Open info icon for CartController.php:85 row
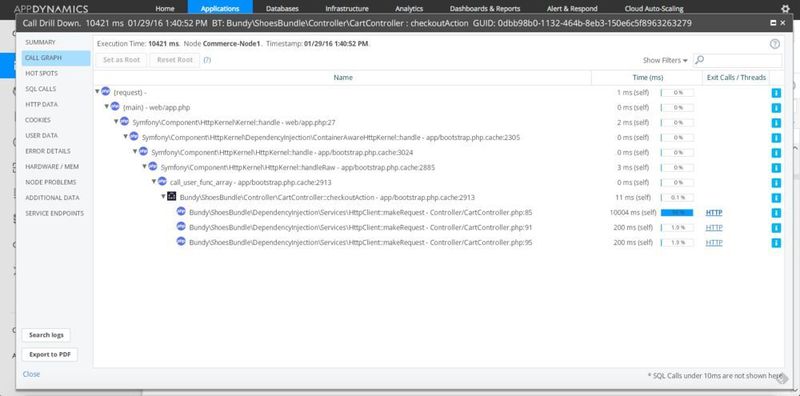The image size is (800, 396). coord(776,213)
